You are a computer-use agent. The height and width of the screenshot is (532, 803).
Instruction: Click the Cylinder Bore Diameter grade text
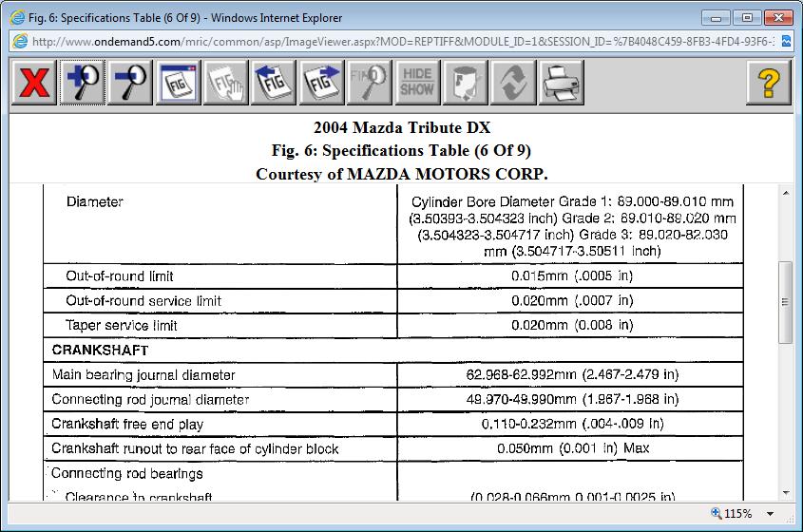(572, 226)
